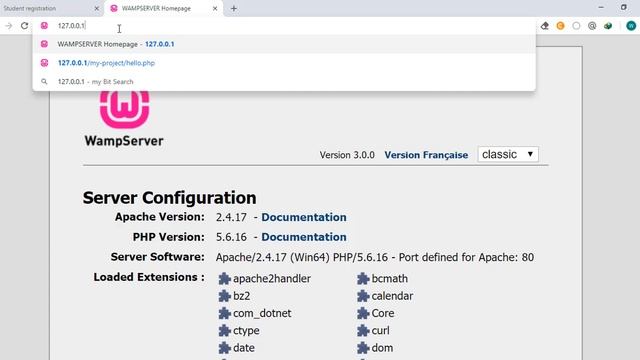Screen dimensions: 640x360
Task: Reload the current page
Action: coord(24,26)
